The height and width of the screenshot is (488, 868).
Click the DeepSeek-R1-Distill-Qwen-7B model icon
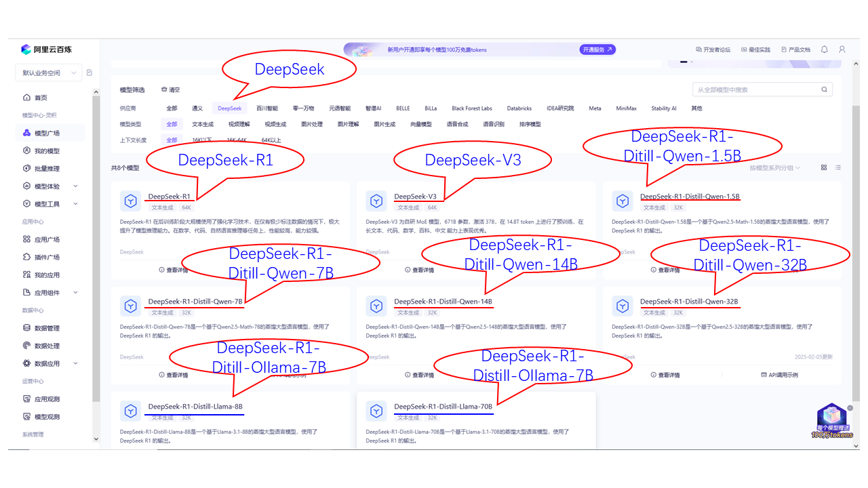(130, 306)
